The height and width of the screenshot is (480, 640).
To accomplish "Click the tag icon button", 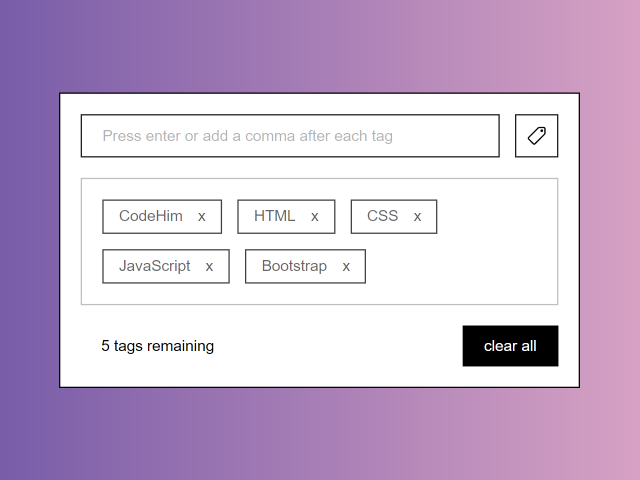I will pyautogui.click(x=536, y=136).
